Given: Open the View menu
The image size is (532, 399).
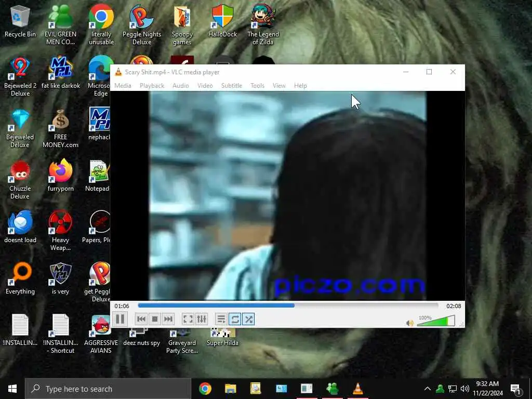Looking at the screenshot, I should point(279,86).
